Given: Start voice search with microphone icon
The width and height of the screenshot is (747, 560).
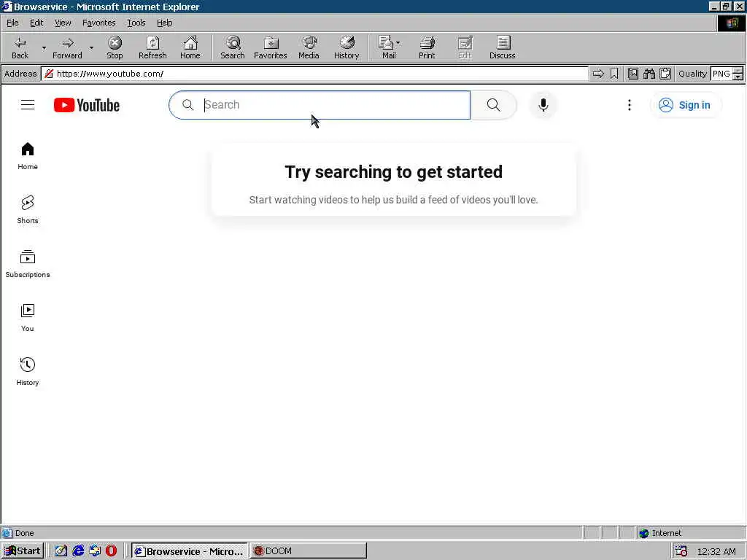Looking at the screenshot, I should coord(543,105).
